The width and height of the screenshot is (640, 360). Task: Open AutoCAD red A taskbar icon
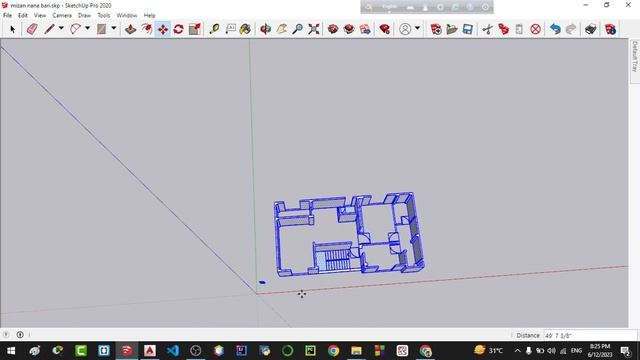(x=150, y=351)
